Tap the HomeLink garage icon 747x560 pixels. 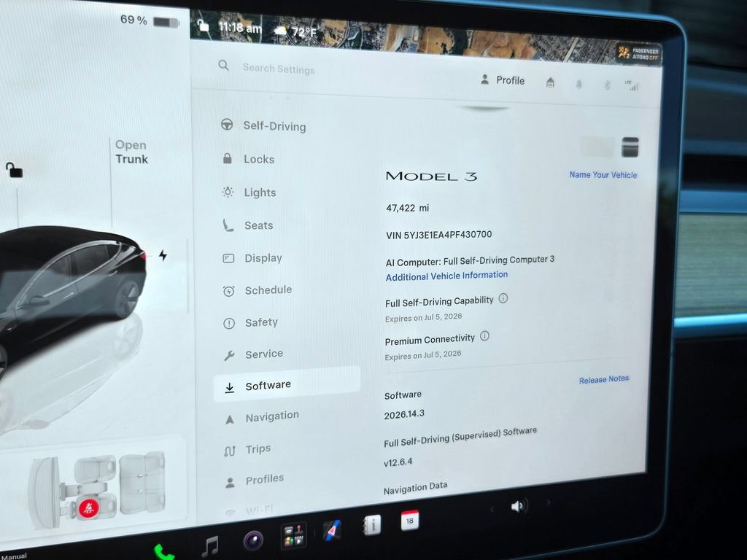coord(550,82)
